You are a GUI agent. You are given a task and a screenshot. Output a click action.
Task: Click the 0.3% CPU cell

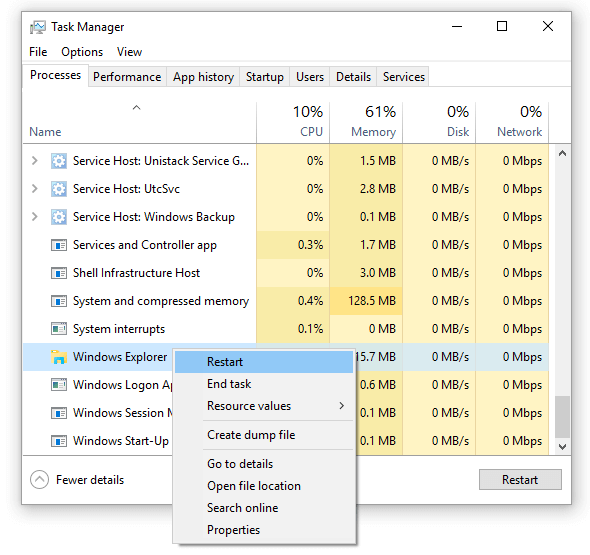293,245
